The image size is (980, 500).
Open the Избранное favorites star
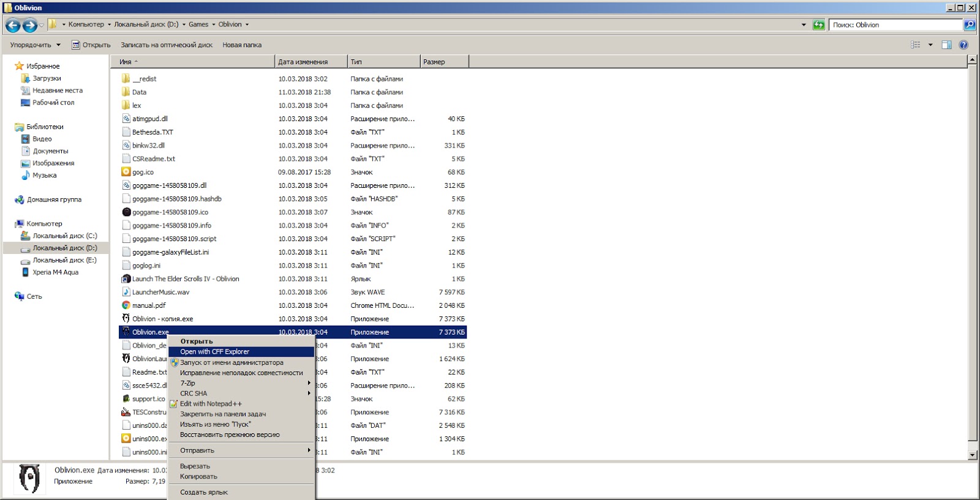[19, 65]
